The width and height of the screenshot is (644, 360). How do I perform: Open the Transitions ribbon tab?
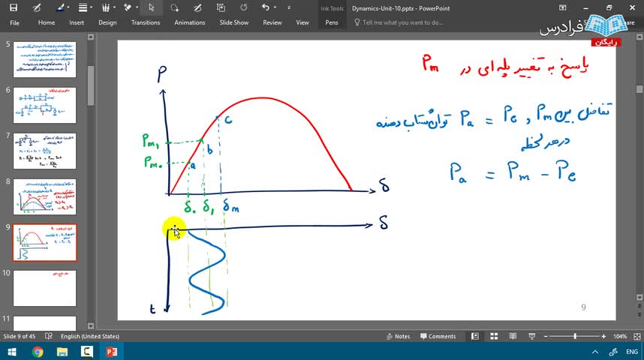(x=146, y=22)
